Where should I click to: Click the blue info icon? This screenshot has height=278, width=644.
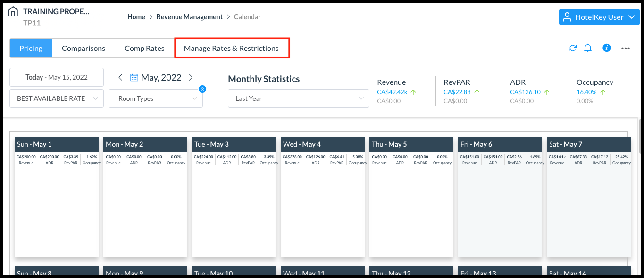[607, 48]
